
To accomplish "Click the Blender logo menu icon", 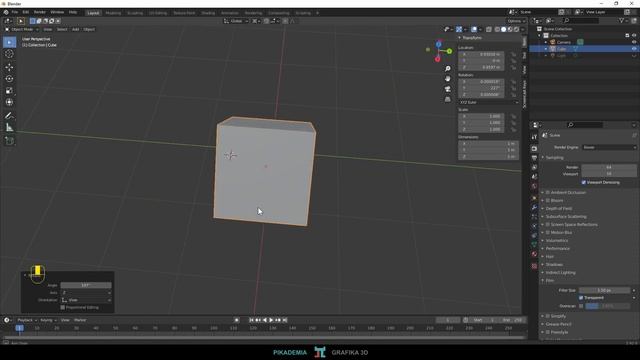I will pyautogui.click(x=6, y=13).
